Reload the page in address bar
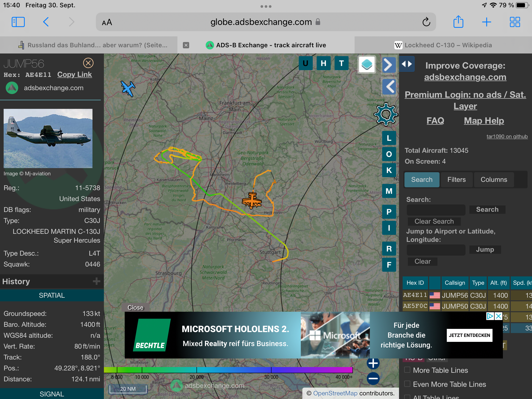 [426, 22]
